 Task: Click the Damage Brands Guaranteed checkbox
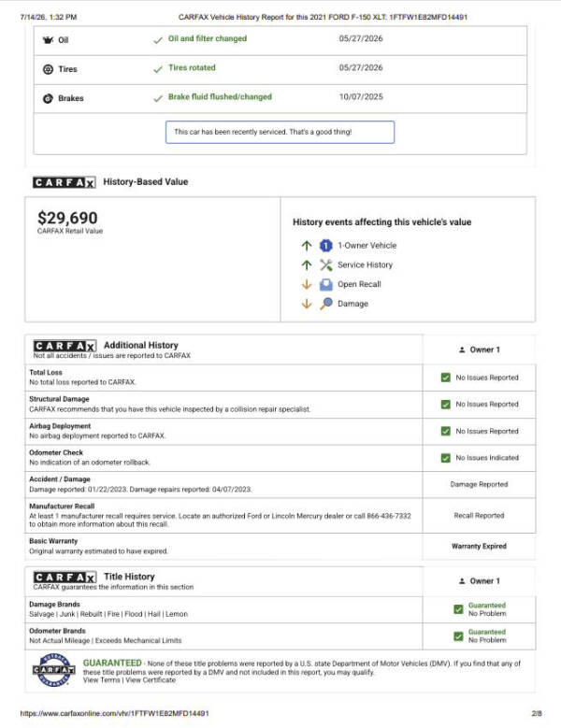pyautogui.click(x=458, y=609)
